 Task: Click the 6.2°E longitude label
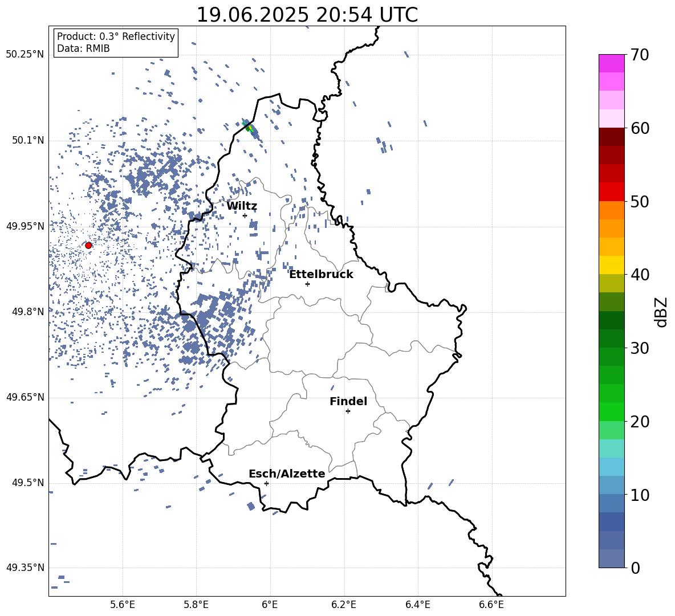click(x=344, y=605)
